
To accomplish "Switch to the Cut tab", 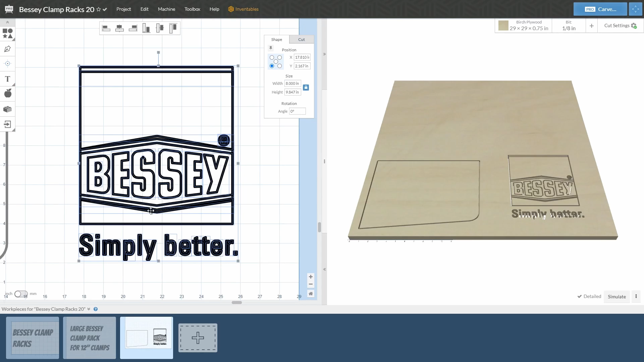I will [301, 39].
